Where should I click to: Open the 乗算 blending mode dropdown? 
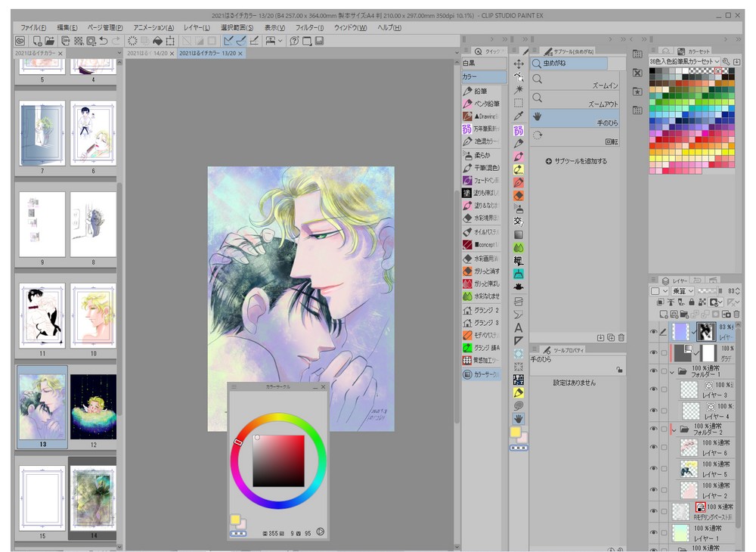(x=683, y=290)
